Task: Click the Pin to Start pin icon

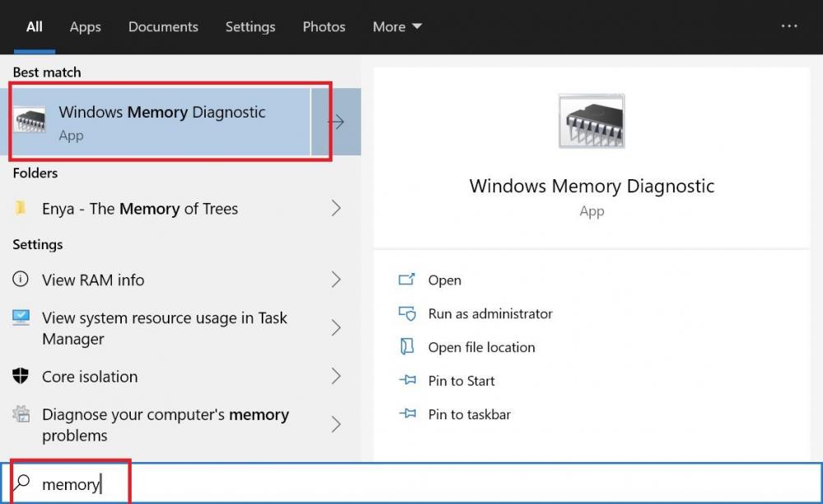Action: 407,380
